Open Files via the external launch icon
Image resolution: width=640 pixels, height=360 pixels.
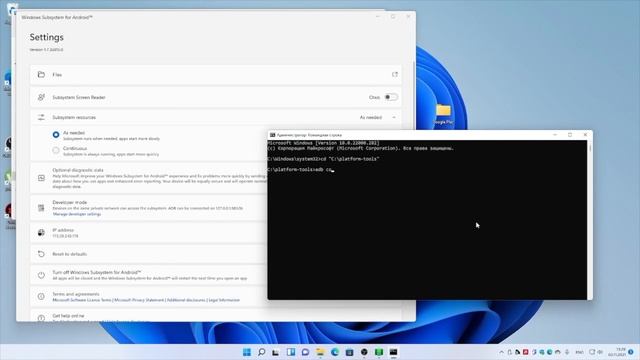(x=395, y=75)
